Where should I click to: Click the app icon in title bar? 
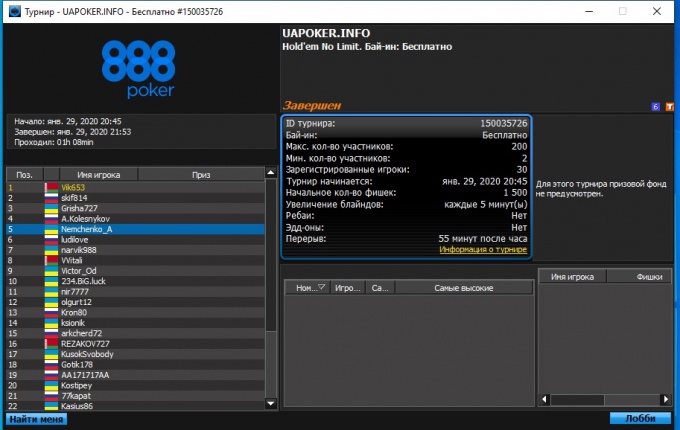pyautogui.click(x=15, y=11)
